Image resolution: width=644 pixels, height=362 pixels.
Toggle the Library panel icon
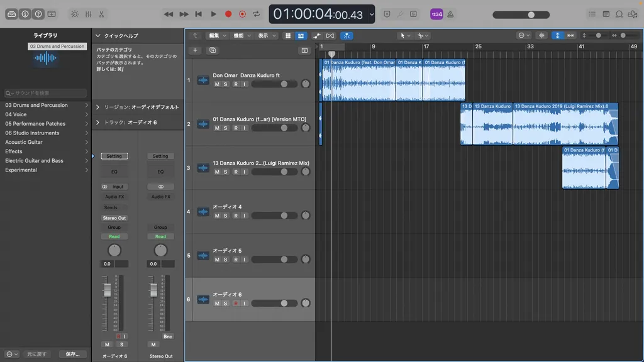(11, 14)
